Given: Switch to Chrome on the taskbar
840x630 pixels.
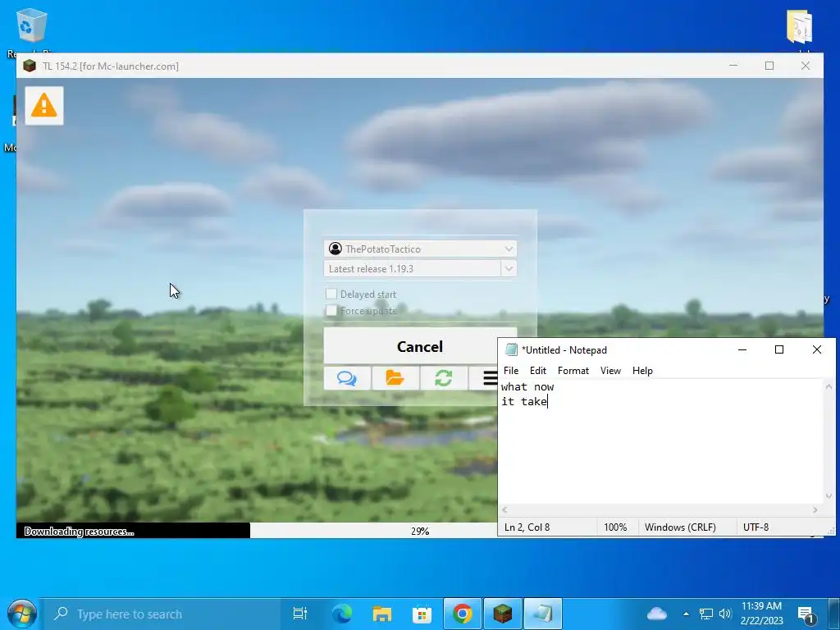Looking at the screenshot, I should tap(463, 614).
